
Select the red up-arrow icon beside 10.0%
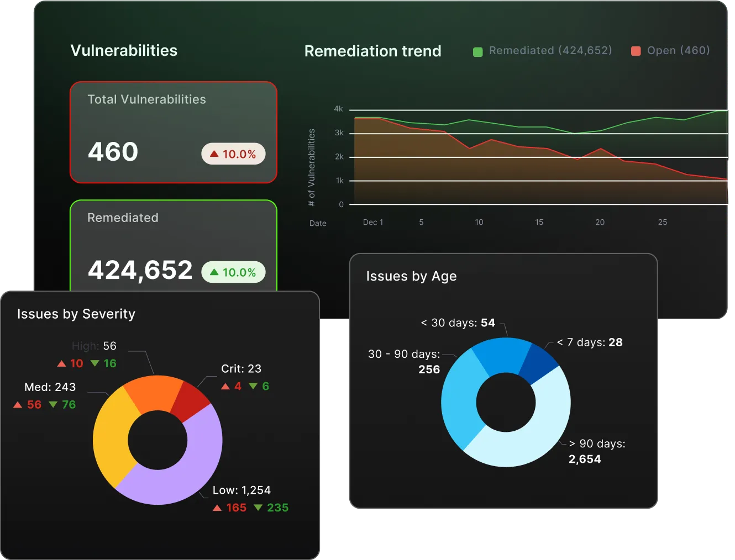pyautogui.click(x=215, y=154)
